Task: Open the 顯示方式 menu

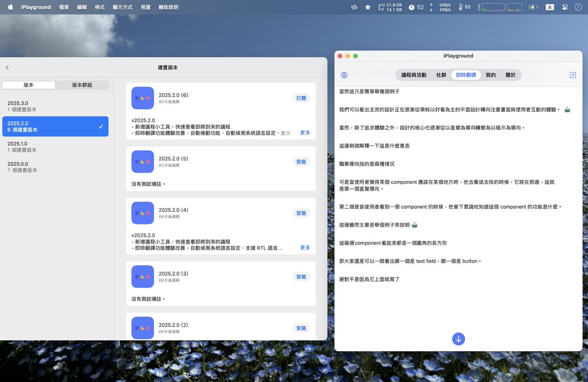Action: tap(122, 7)
